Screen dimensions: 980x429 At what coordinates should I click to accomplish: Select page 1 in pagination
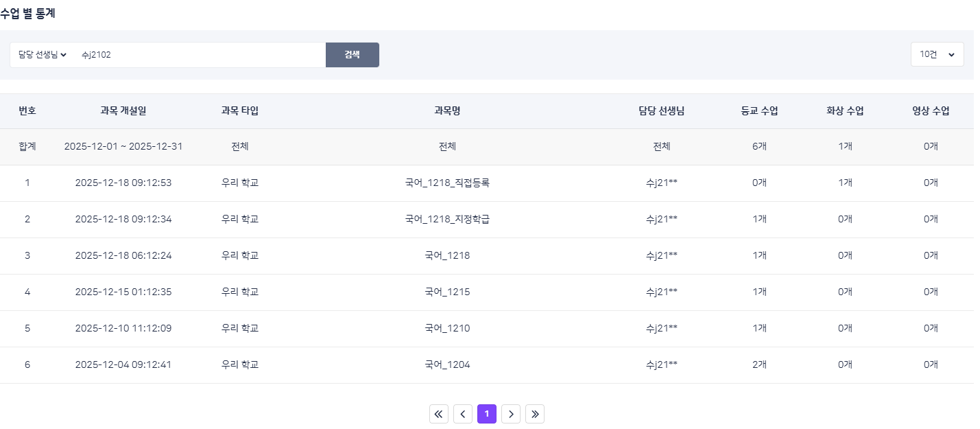pyautogui.click(x=487, y=414)
